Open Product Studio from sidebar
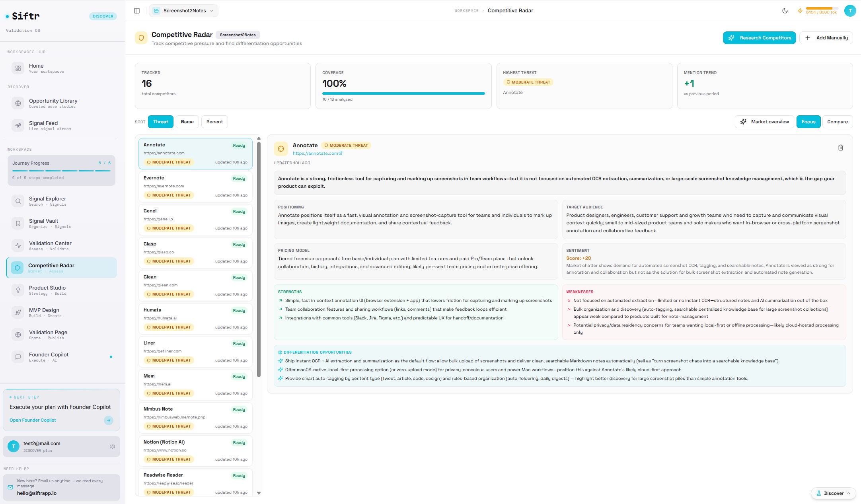 click(x=47, y=290)
